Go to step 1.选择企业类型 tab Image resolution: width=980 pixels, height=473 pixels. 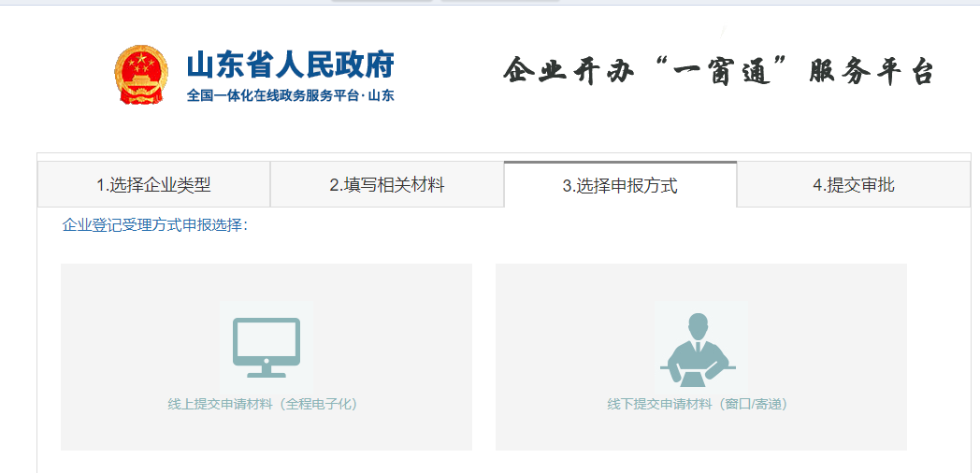click(x=153, y=185)
